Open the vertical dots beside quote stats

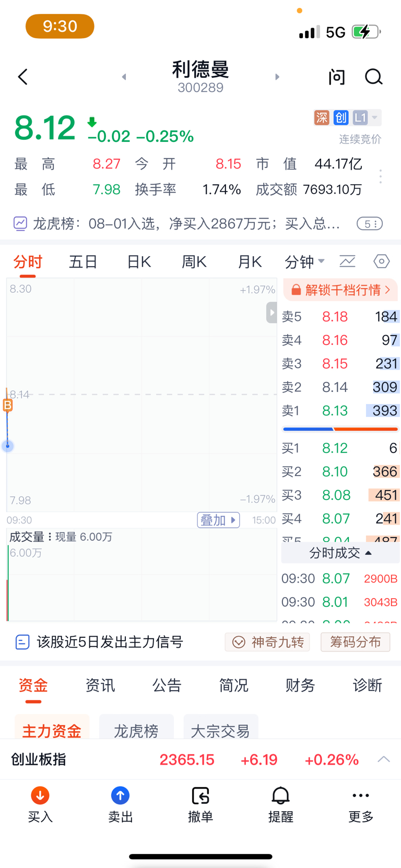pyautogui.click(x=381, y=176)
